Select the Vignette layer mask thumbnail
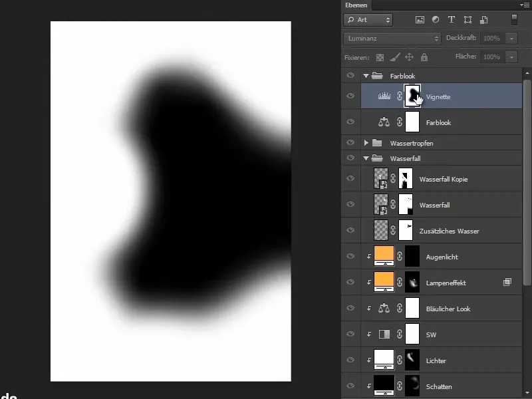 pyautogui.click(x=412, y=96)
